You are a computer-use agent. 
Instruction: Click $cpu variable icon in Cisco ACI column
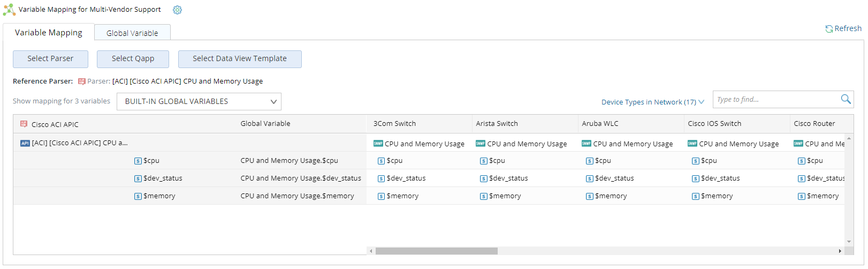[x=138, y=161]
